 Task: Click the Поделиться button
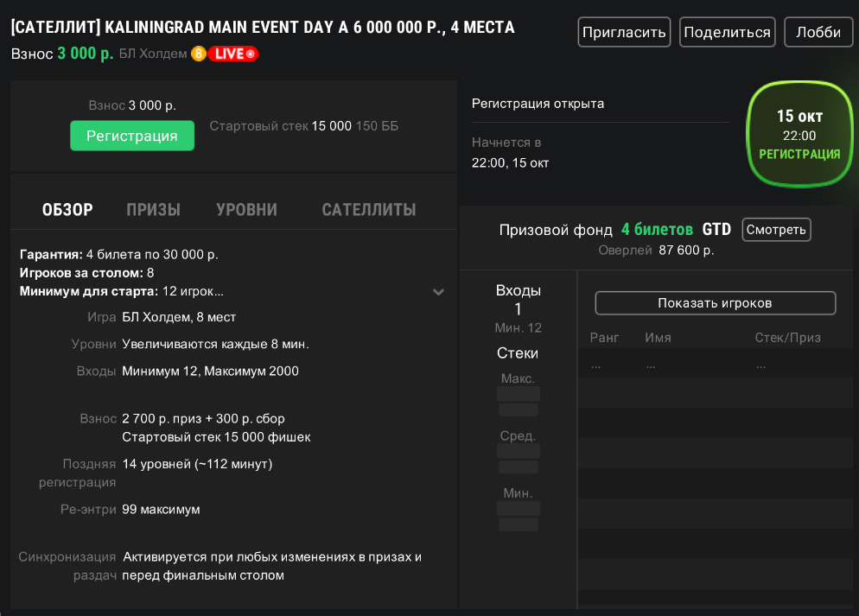727,33
